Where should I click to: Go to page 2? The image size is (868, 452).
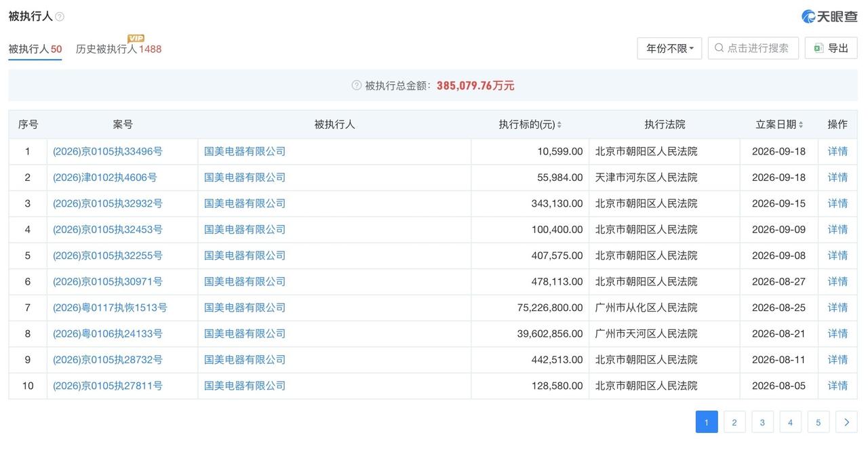tap(734, 422)
